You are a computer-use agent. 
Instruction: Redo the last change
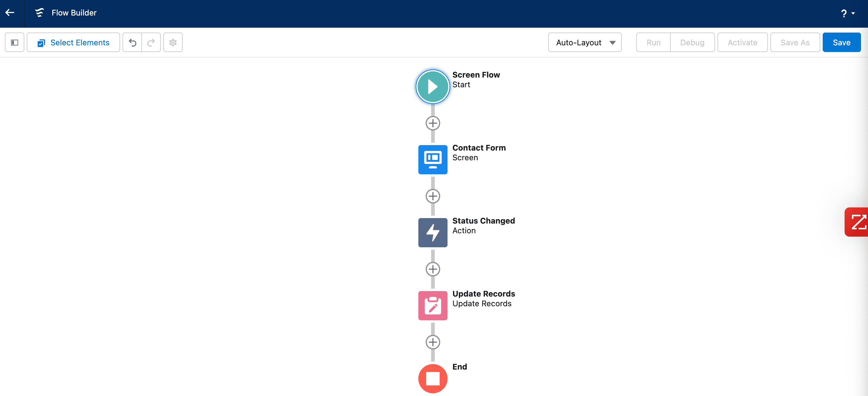151,43
